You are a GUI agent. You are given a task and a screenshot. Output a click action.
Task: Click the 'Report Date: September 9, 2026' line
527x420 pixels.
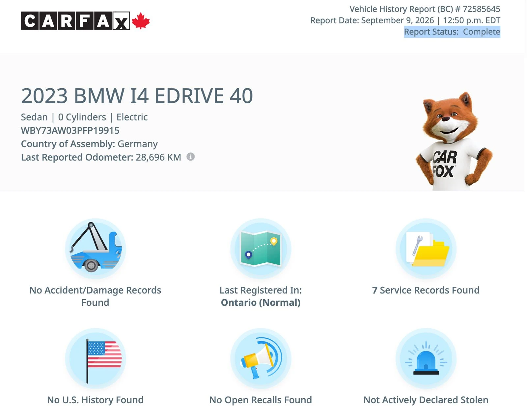[x=405, y=20]
